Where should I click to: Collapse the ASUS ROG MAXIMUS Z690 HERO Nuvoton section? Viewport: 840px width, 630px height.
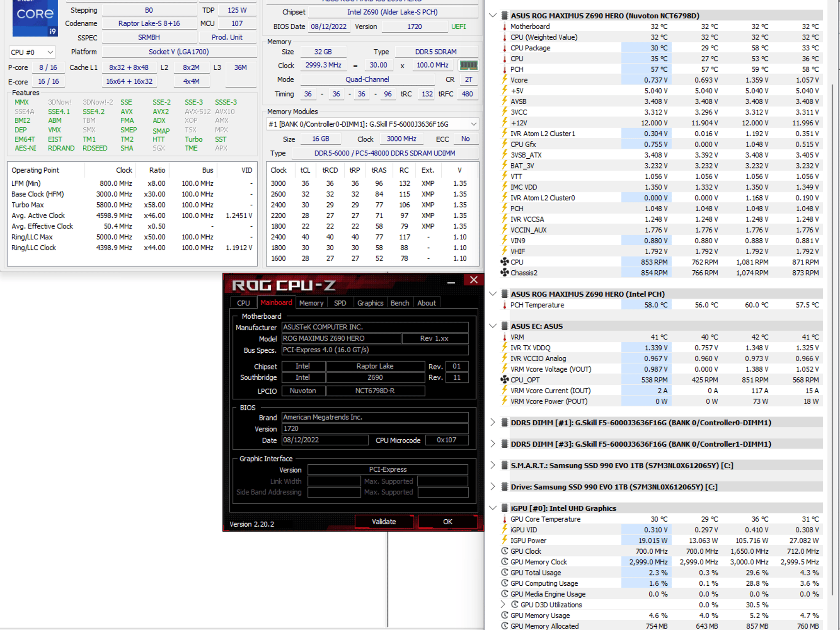tap(493, 16)
